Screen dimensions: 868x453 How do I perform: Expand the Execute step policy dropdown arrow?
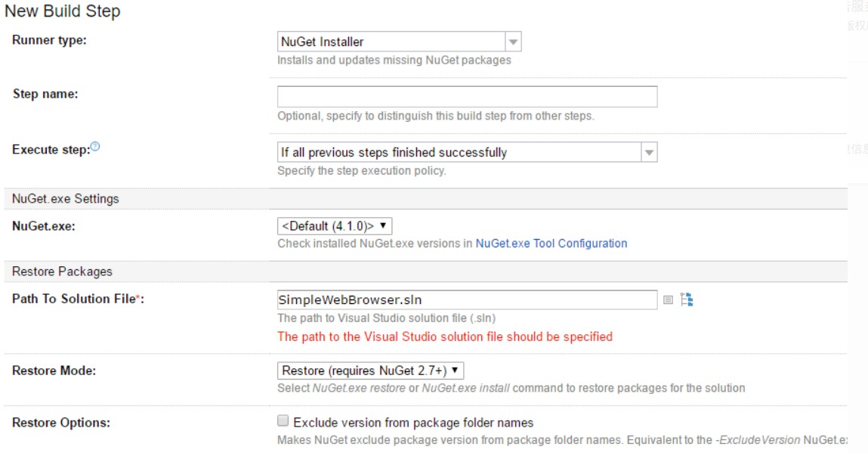click(649, 152)
